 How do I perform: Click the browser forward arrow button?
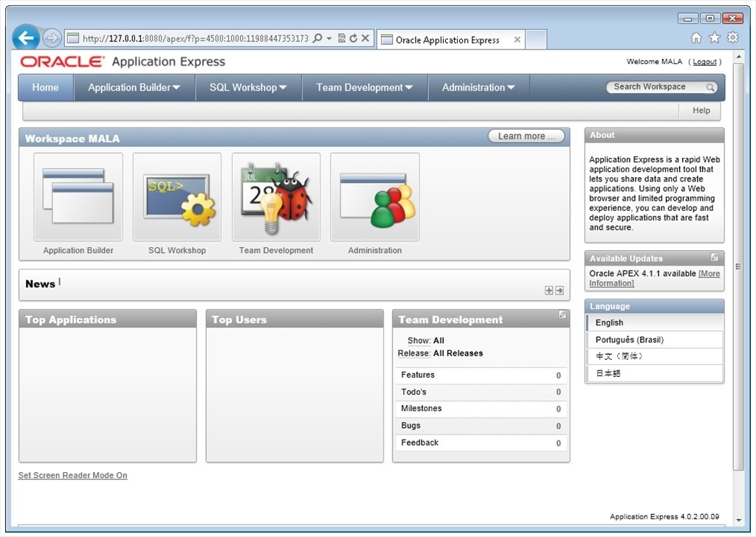tap(52, 38)
